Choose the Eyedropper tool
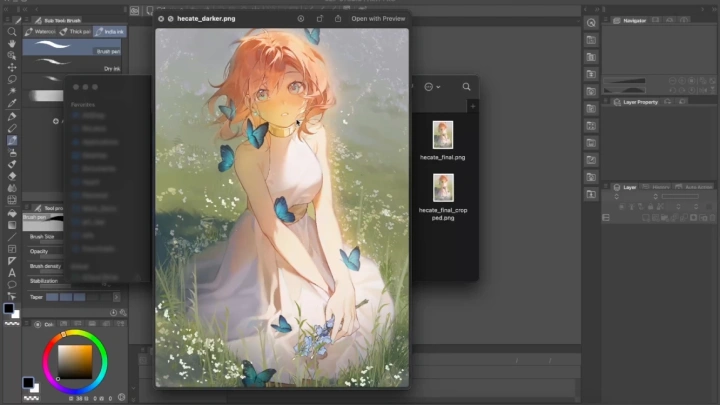720x405 pixels. (12, 102)
